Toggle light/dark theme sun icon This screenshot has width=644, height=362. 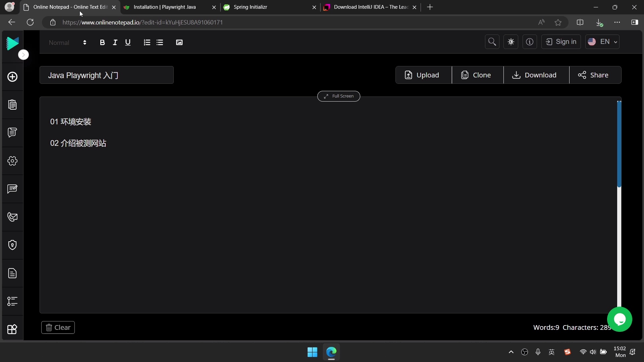[x=511, y=42]
